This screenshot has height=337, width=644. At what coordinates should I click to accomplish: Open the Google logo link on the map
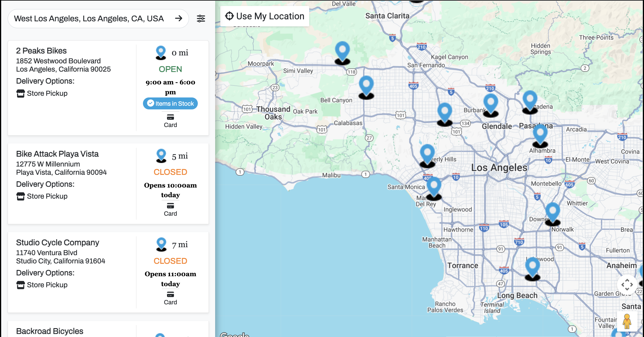click(x=235, y=335)
